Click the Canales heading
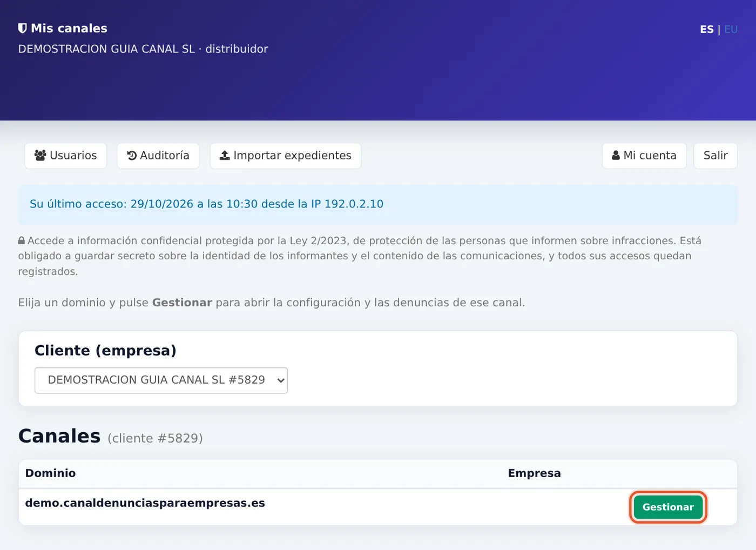This screenshot has height=550, width=756. [59, 436]
